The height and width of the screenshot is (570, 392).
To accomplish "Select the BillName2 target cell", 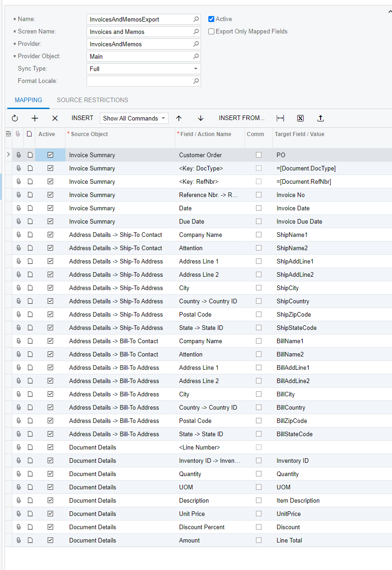I will [x=332, y=354].
